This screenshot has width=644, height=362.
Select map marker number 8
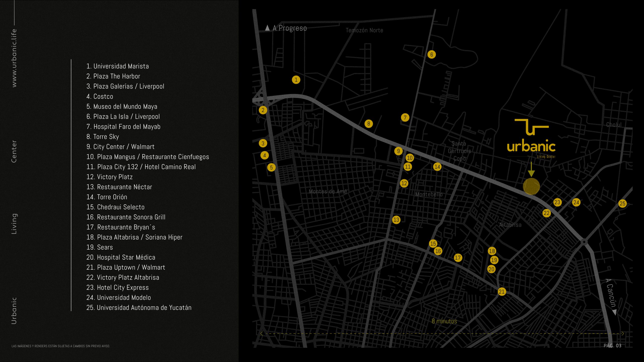click(x=369, y=123)
